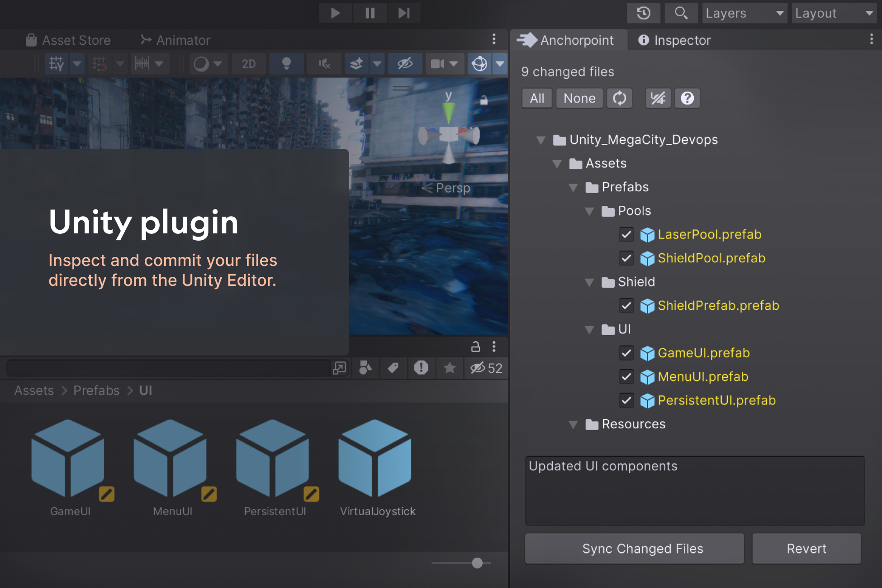This screenshot has height=588, width=882.
Task: Open the Layout dropdown
Action: (834, 13)
